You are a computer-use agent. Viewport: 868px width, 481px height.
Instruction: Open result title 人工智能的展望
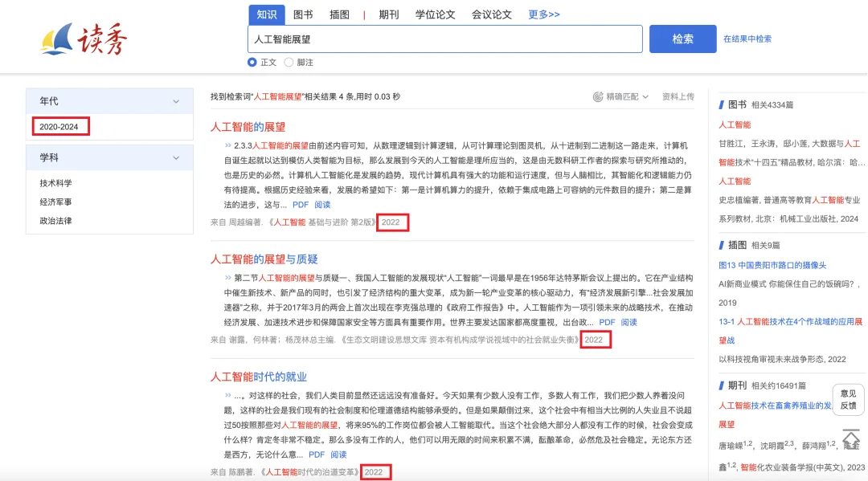248,127
